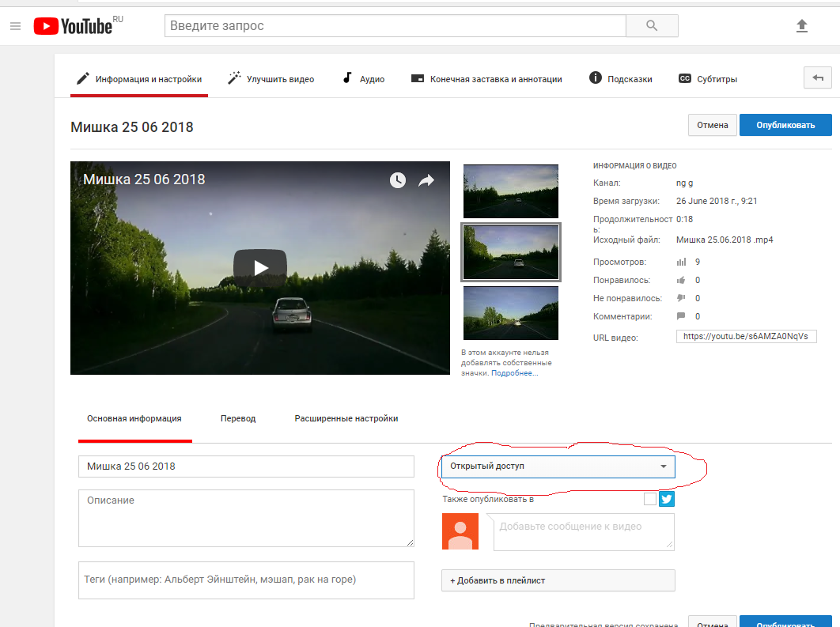Click the search magnifier button
This screenshot has height=627, width=840.
652,26
